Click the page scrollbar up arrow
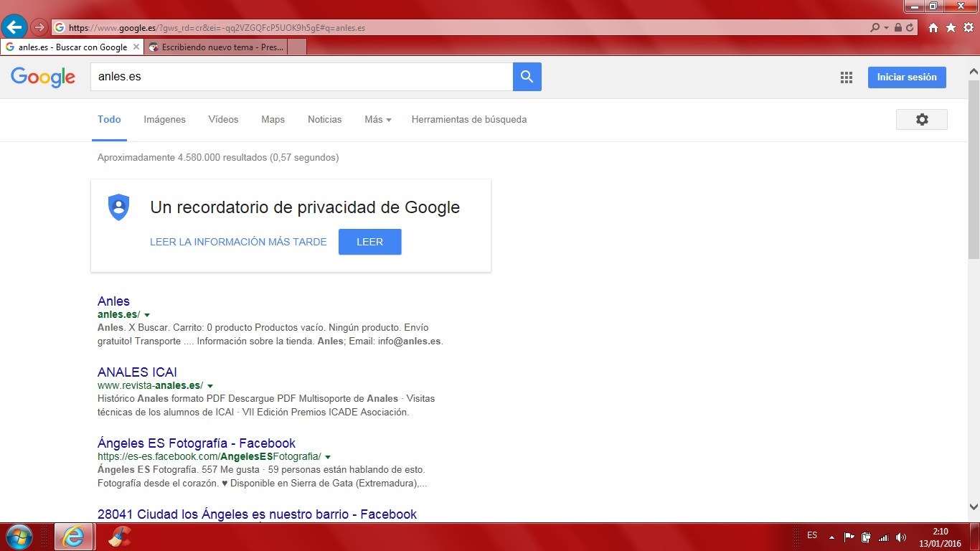The height and width of the screenshot is (551, 980). 974,72
